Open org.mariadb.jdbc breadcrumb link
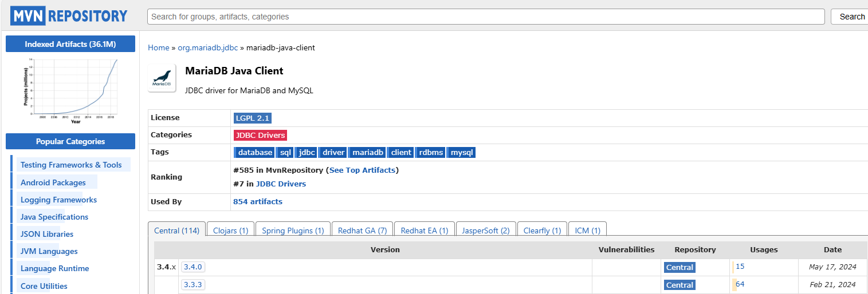 click(x=207, y=47)
